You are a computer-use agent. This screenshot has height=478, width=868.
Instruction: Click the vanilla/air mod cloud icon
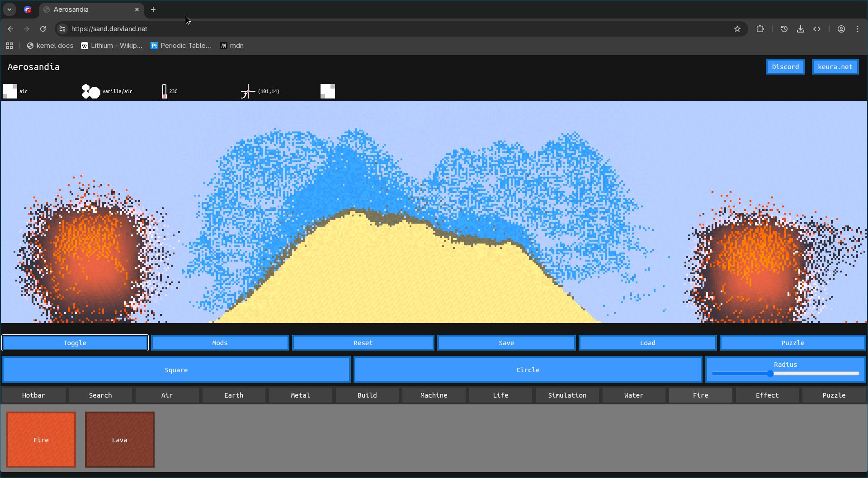91,91
